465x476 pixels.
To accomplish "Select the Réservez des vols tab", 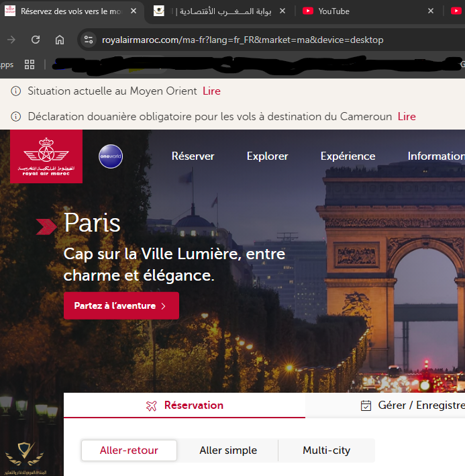I will 71,11.
